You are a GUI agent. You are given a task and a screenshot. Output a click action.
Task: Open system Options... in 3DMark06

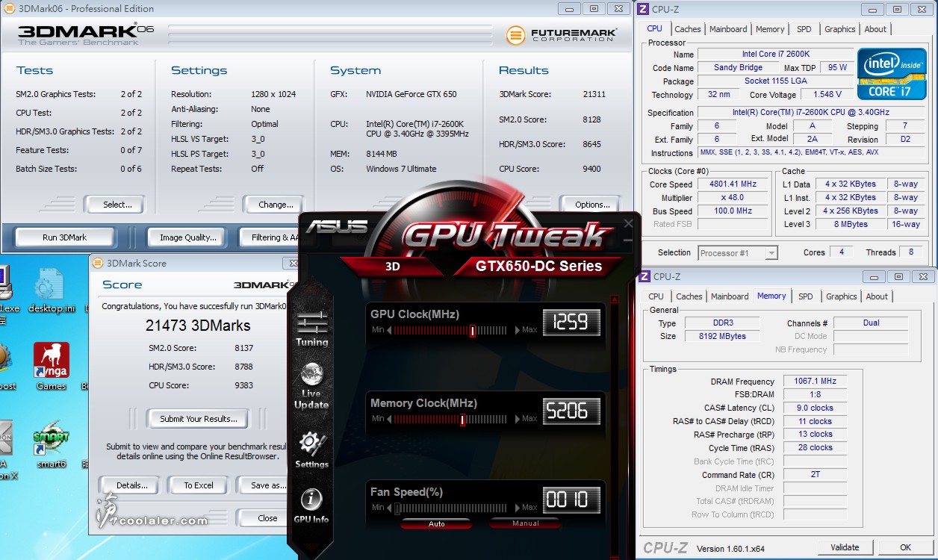592,205
